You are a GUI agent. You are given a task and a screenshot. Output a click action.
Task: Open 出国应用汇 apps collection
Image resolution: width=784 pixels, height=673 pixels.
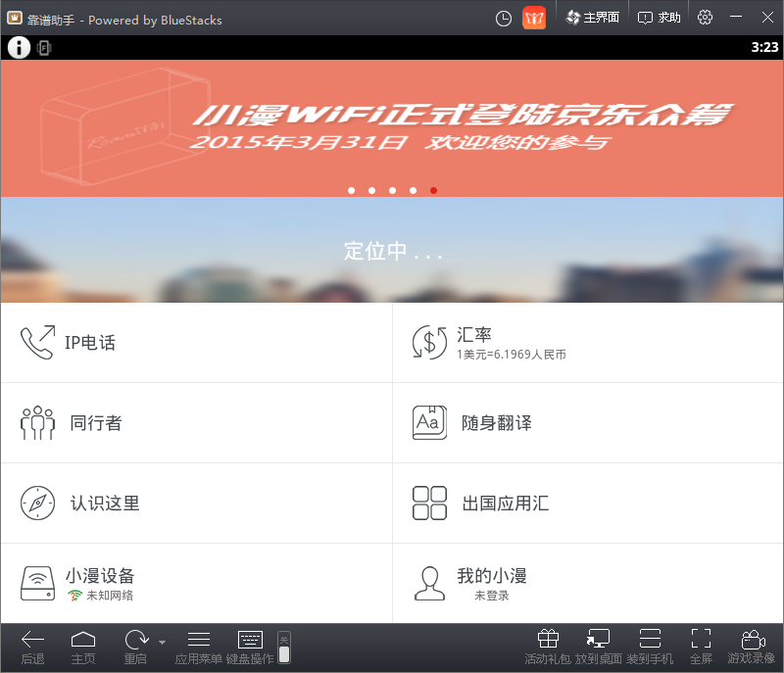[x=588, y=504]
